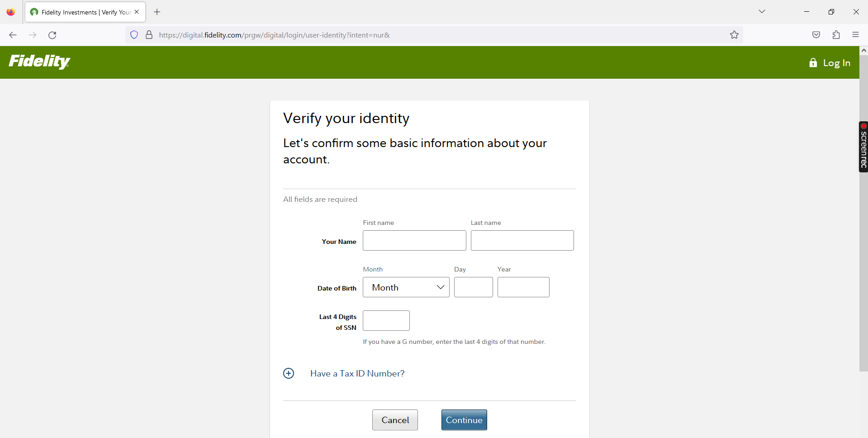
Task: Reload the page
Action: click(x=52, y=35)
